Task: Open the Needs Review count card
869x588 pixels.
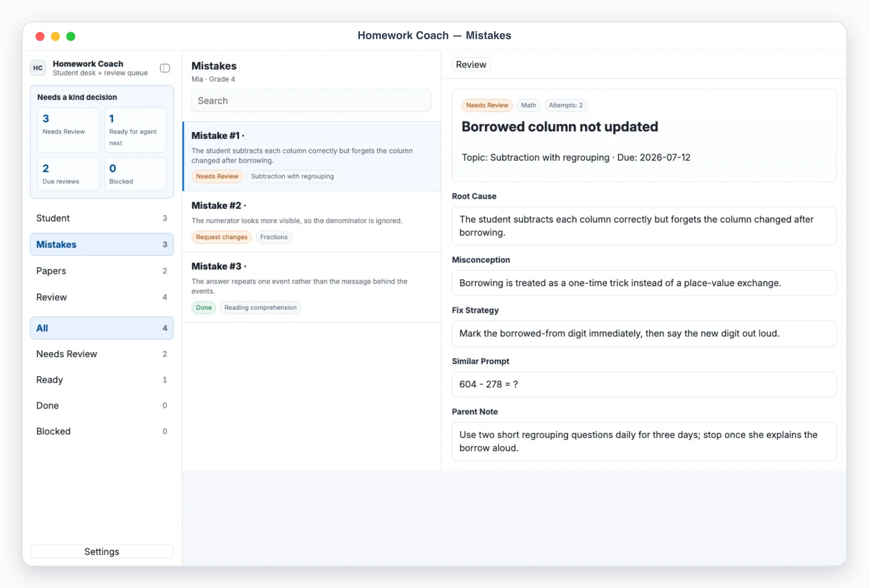Action: [68, 130]
